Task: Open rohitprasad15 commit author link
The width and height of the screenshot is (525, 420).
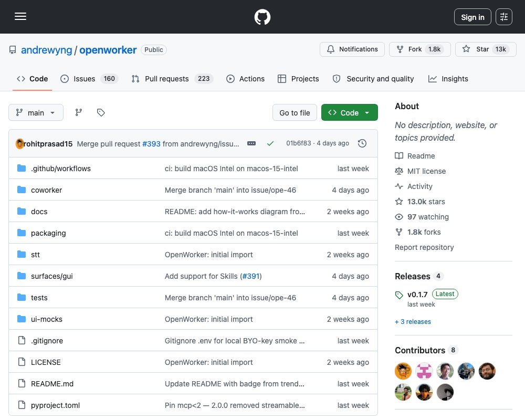Action: tap(48, 144)
